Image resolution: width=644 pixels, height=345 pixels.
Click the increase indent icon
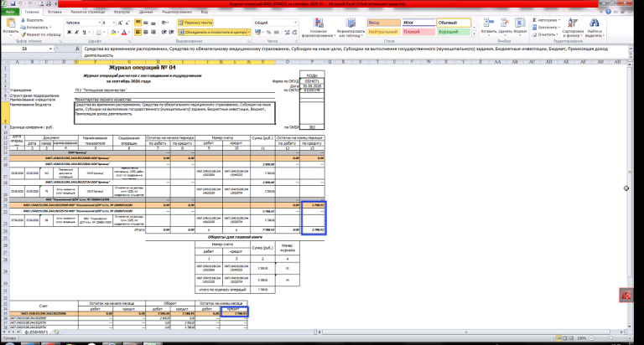[x=171, y=32]
